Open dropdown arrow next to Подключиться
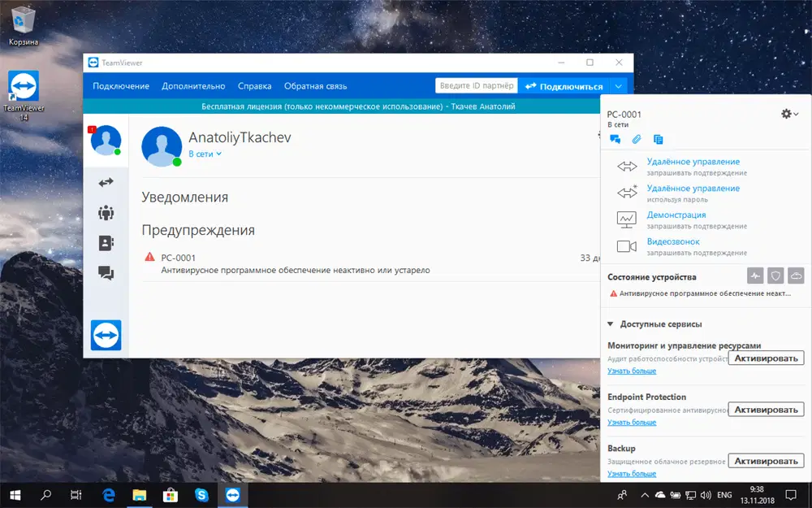 (x=618, y=86)
